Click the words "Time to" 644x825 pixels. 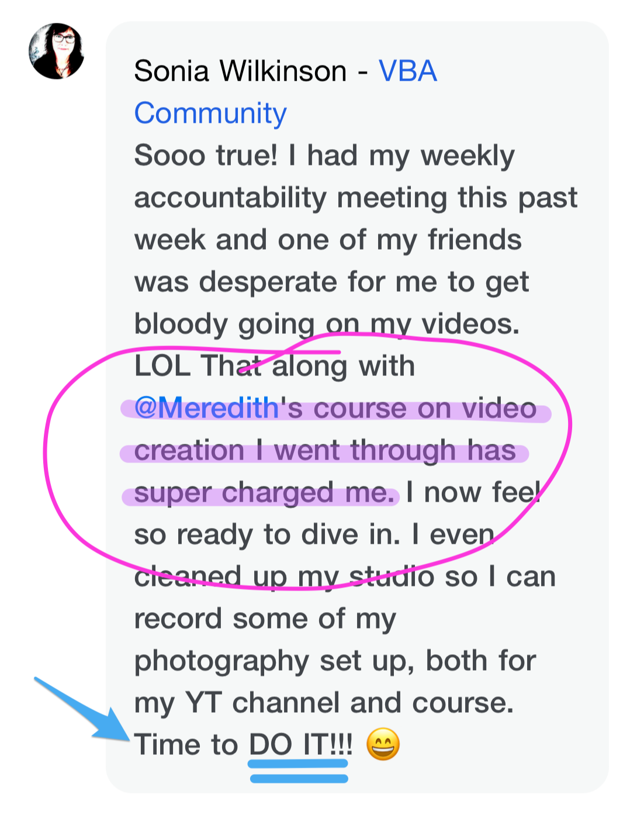point(186,745)
